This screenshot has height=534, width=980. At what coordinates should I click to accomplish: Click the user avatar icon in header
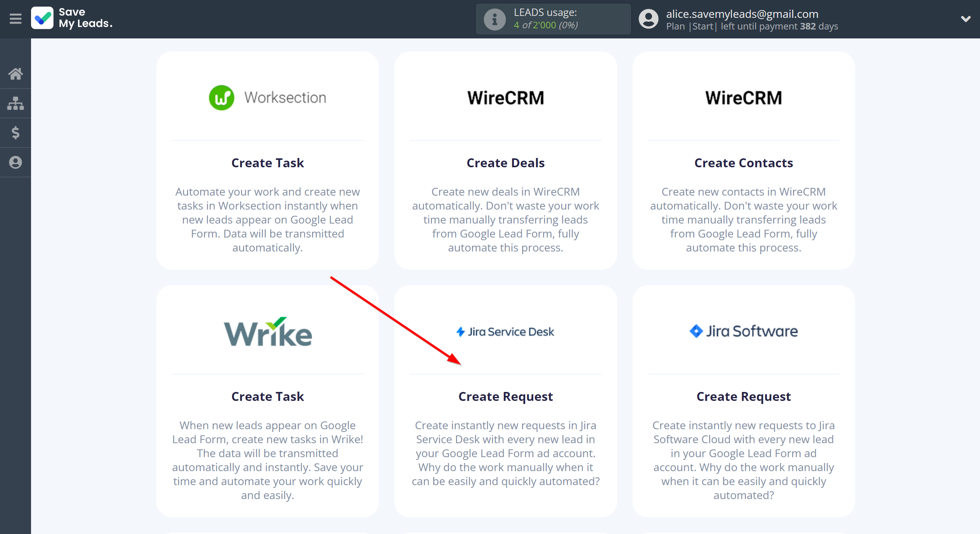click(x=649, y=19)
